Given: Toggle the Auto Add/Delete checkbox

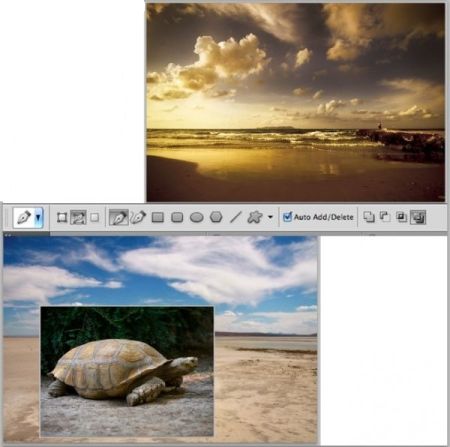Looking at the screenshot, I should click(x=287, y=217).
